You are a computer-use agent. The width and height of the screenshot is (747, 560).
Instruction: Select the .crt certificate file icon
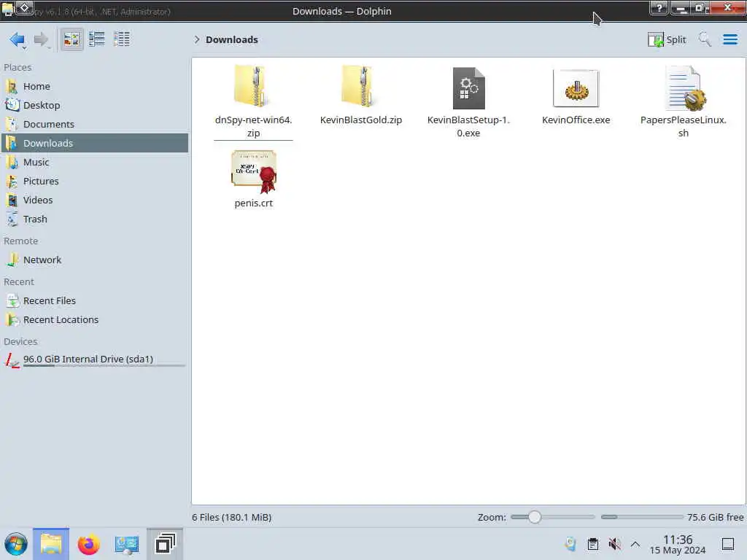pyautogui.click(x=254, y=171)
